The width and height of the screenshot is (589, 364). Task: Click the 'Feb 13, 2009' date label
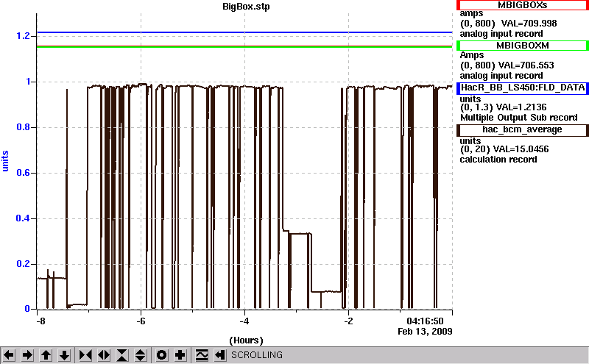425,332
